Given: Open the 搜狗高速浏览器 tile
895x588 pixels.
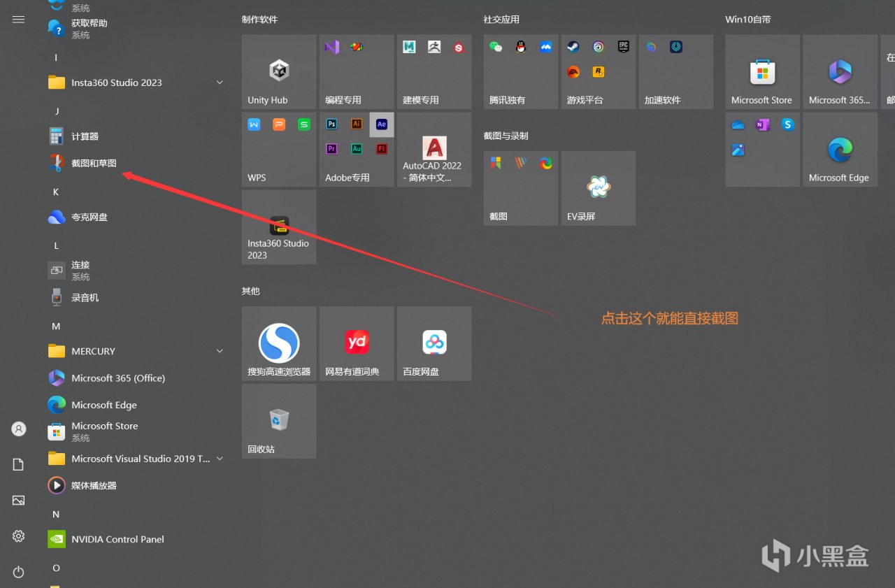Looking at the screenshot, I should pos(279,343).
